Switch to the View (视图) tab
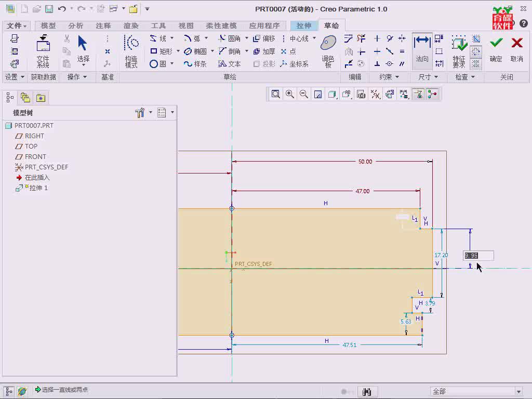This screenshot has width=532, height=399. (x=186, y=26)
